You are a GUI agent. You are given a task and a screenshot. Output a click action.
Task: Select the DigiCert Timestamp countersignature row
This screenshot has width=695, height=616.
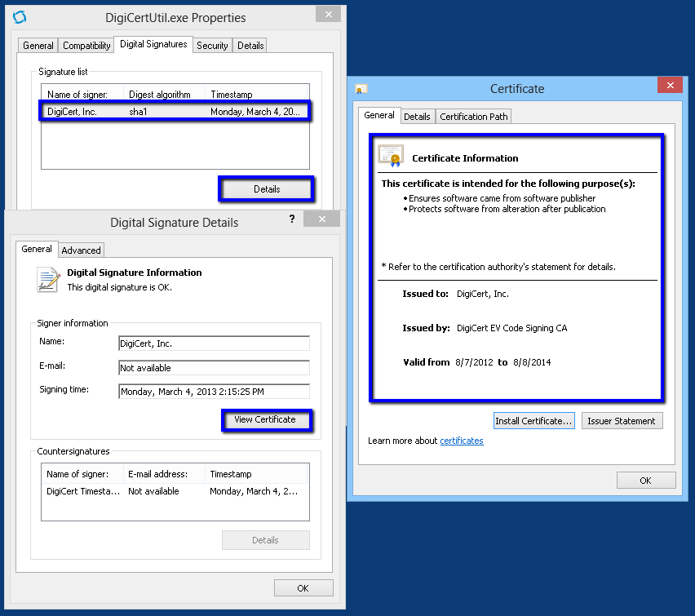(x=175, y=491)
